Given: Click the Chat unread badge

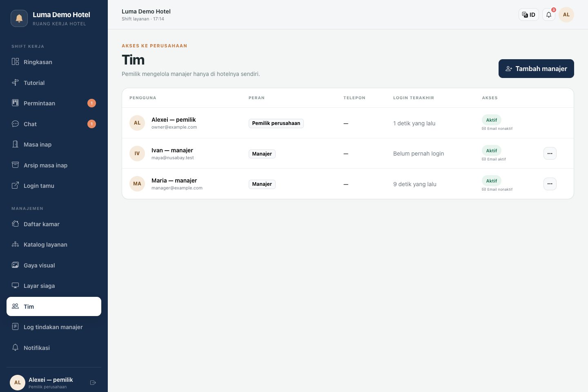Looking at the screenshot, I should (x=92, y=124).
